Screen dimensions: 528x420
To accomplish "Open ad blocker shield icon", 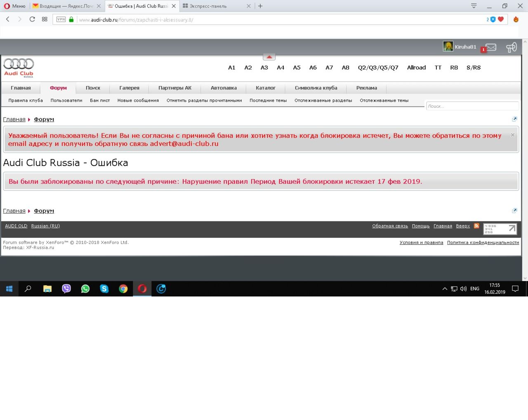I will click(x=493, y=19).
